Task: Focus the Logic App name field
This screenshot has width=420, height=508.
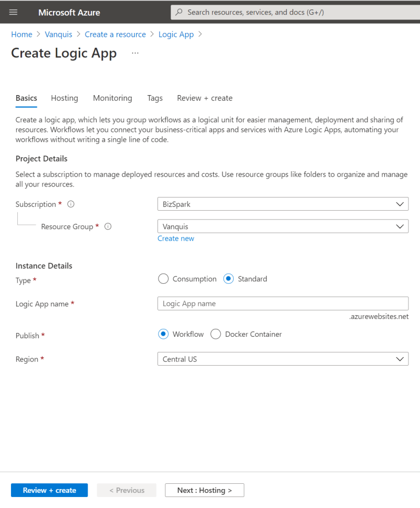Action: tap(282, 304)
